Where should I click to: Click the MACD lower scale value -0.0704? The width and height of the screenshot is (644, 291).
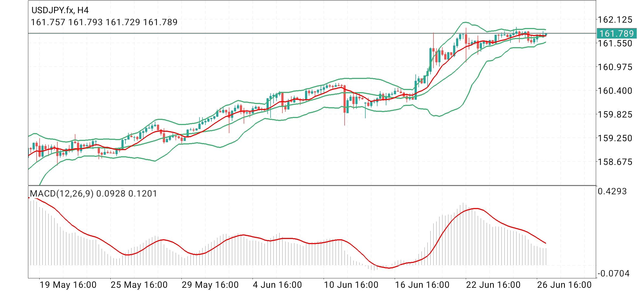pos(614,273)
